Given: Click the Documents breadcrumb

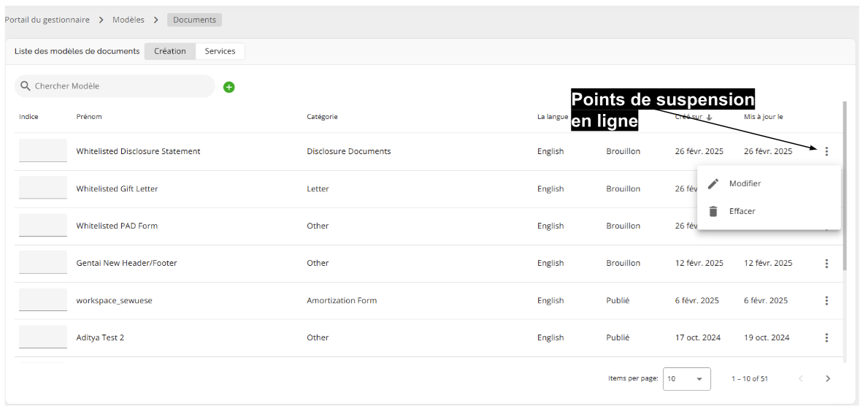Looking at the screenshot, I should coord(194,20).
